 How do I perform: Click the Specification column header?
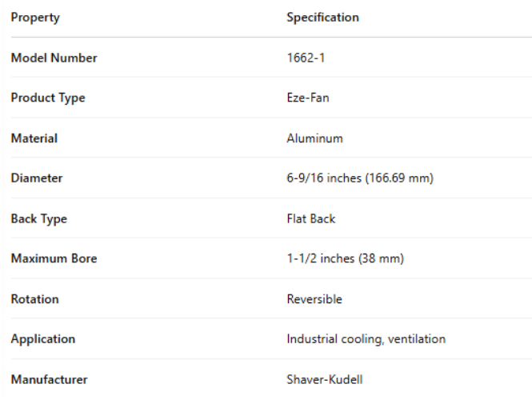pos(322,18)
